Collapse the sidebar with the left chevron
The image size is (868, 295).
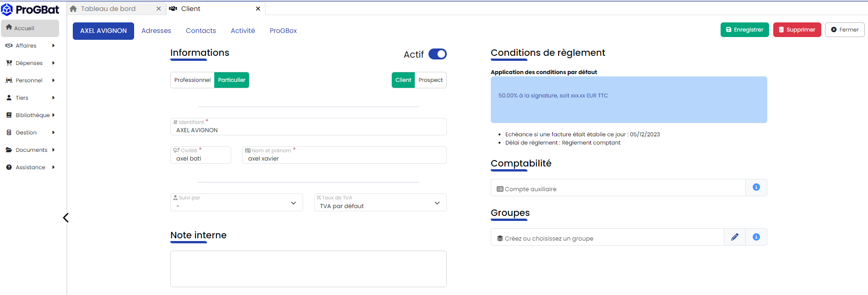(66, 218)
